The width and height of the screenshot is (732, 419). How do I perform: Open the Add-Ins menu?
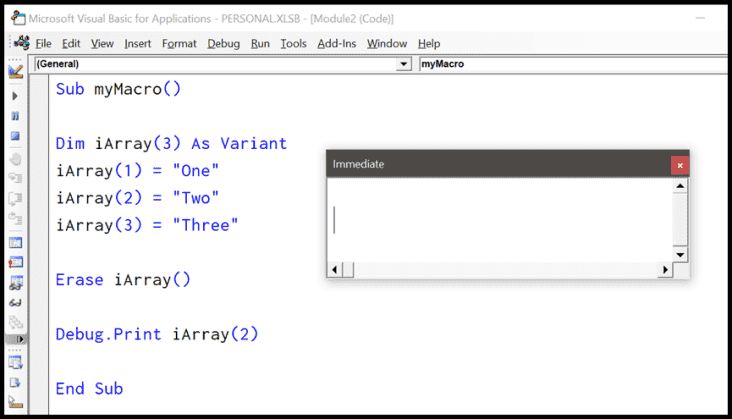pyautogui.click(x=336, y=44)
